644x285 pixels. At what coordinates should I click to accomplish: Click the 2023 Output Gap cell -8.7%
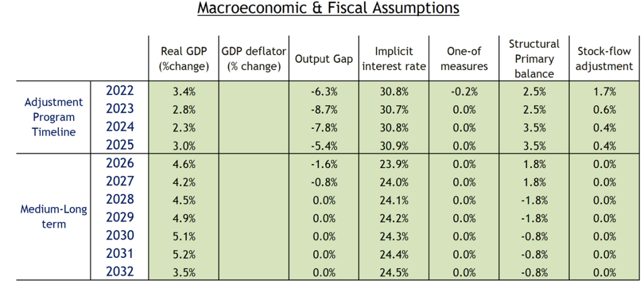click(x=324, y=109)
